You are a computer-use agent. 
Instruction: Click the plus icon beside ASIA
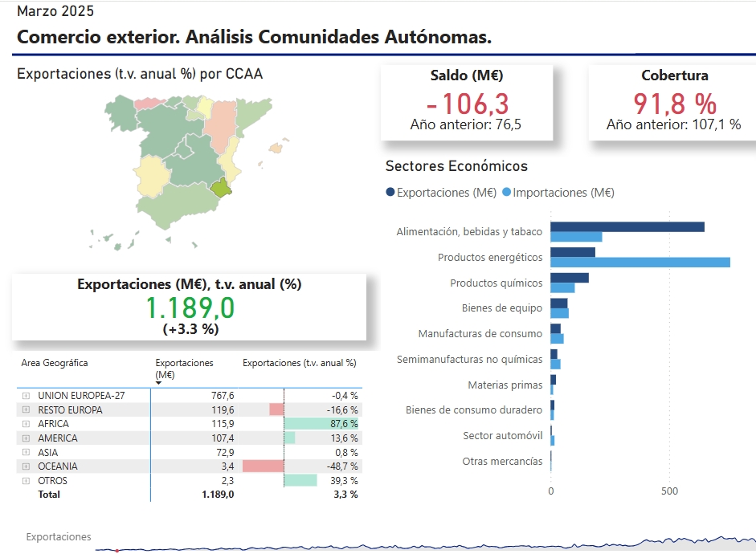click(x=26, y=453)
